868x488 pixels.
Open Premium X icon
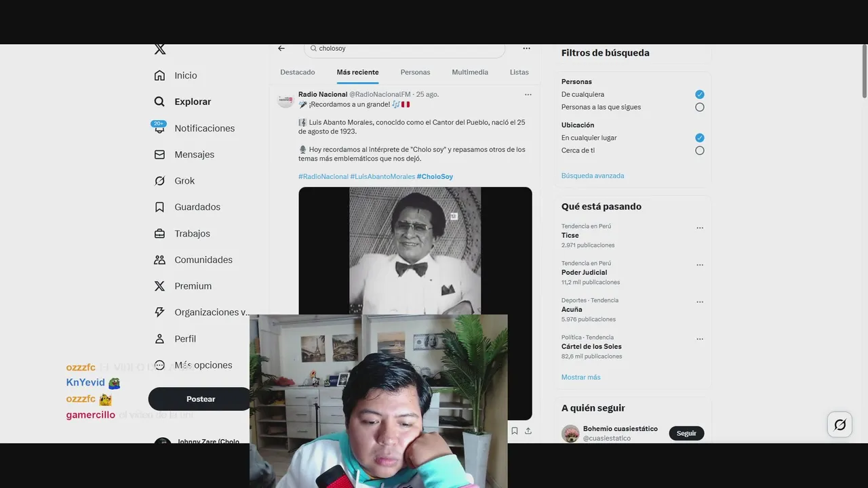pos(159,286)
